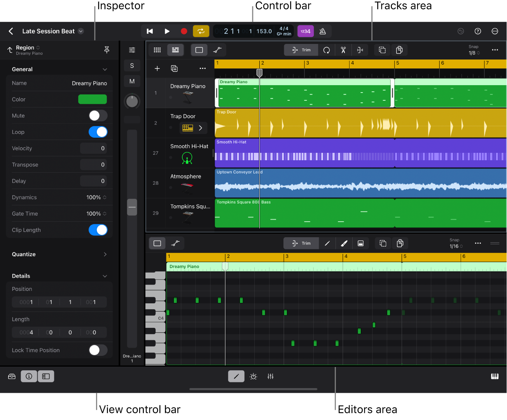Solo the track using the S button
The image size is (507, 420).
tap(132, 65)
